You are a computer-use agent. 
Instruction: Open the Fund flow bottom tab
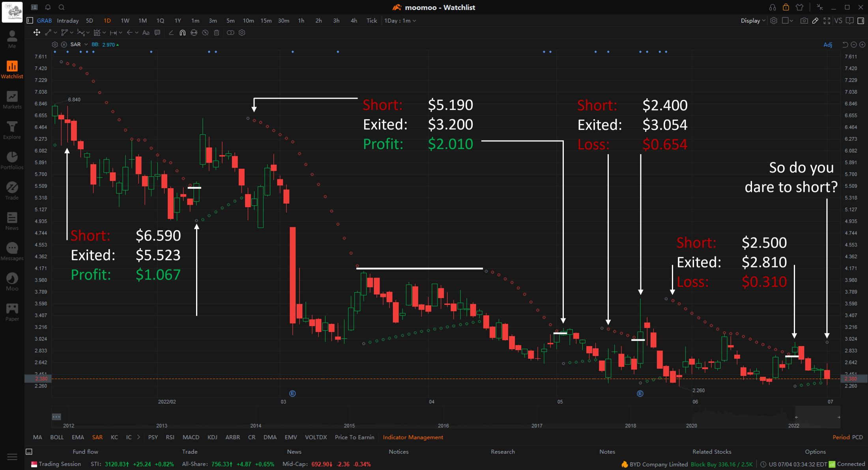point(86,451)
